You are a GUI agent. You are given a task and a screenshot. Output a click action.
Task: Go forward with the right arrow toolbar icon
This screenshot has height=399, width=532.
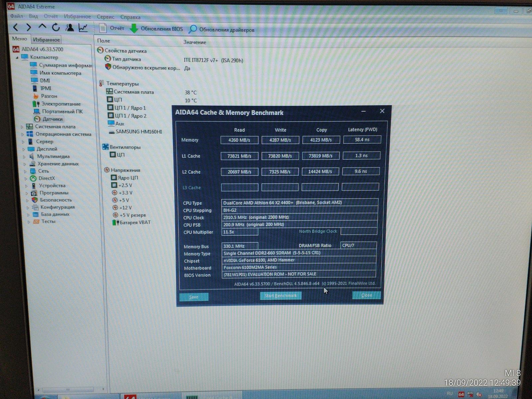29,27
